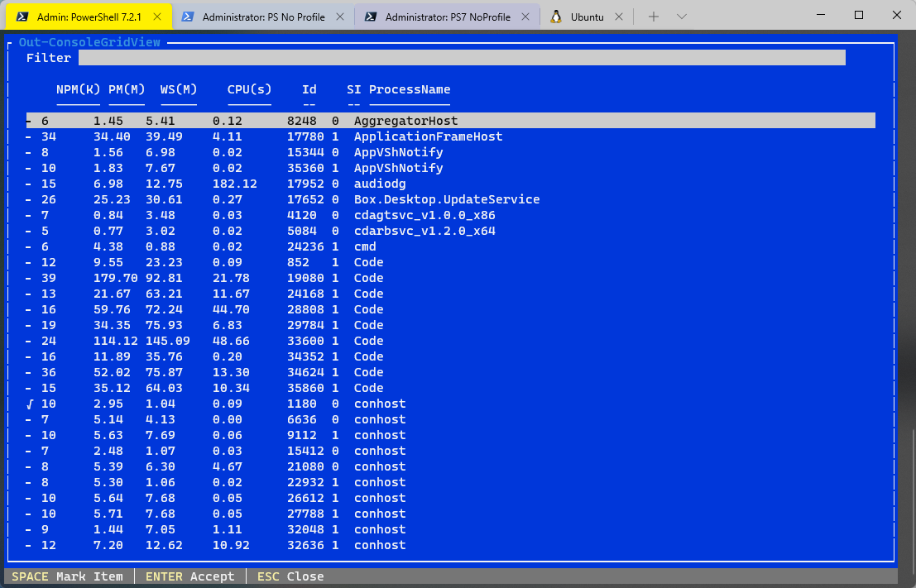Open the terminal profiles dropdown chevron
The height and width of the screenshot is (588, 916).
click(x=682, y=17)
